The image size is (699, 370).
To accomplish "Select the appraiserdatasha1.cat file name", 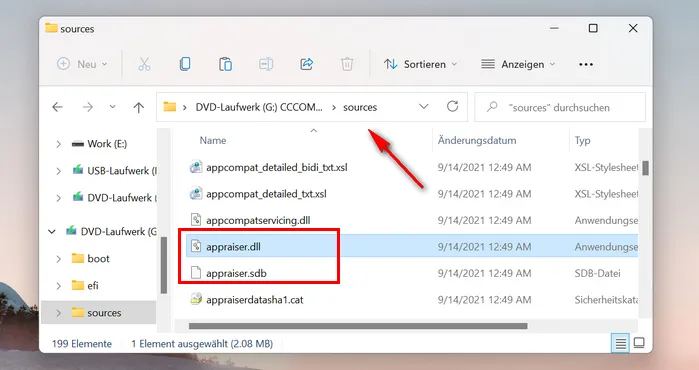I will pos(255,300).
